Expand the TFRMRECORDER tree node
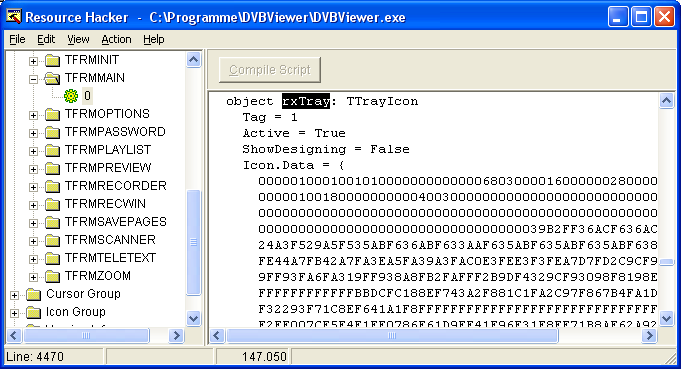The image size is (681, 369). pyautogui.click(x=33, y=187)
